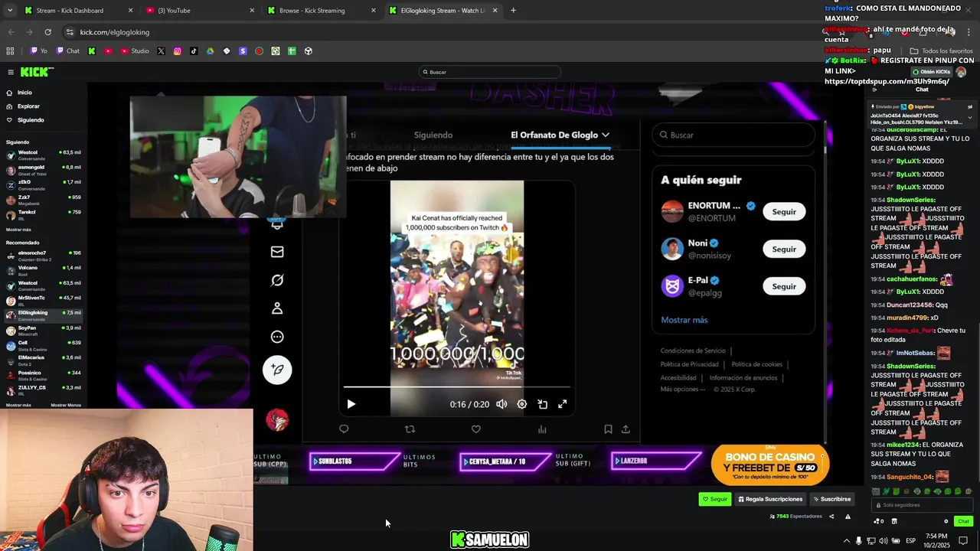Viewport: 980px width, 551px height.
Task: Open MrStivenTc recommended channel
Action: [44, 300]
